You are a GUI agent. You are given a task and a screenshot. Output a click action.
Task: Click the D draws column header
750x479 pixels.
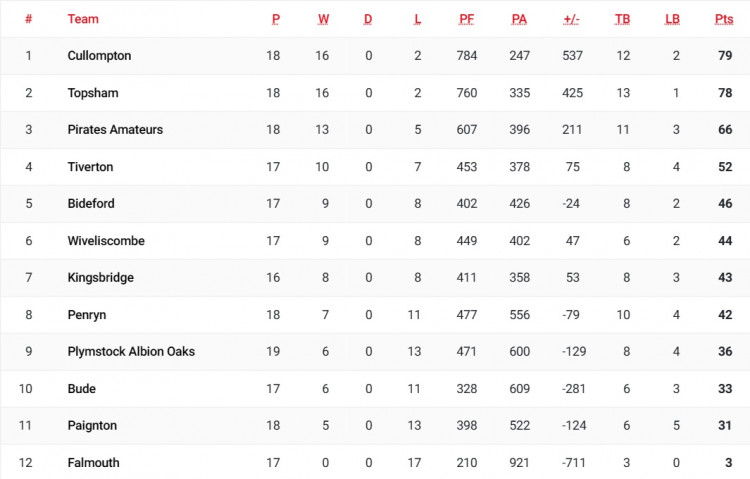368,19
